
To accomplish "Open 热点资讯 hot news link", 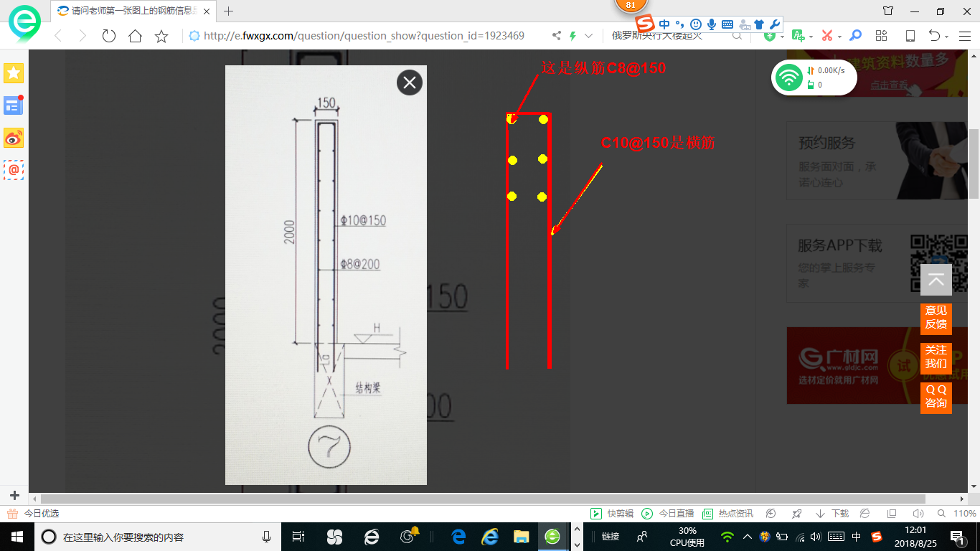I will click(728, 514).
